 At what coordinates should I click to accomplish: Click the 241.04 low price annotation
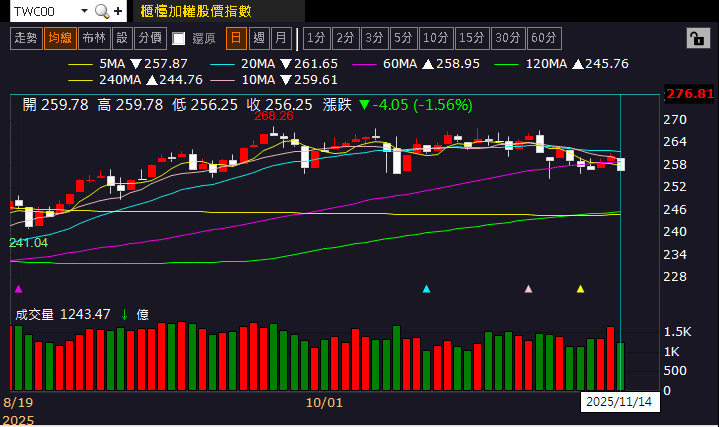coord(28,243)
